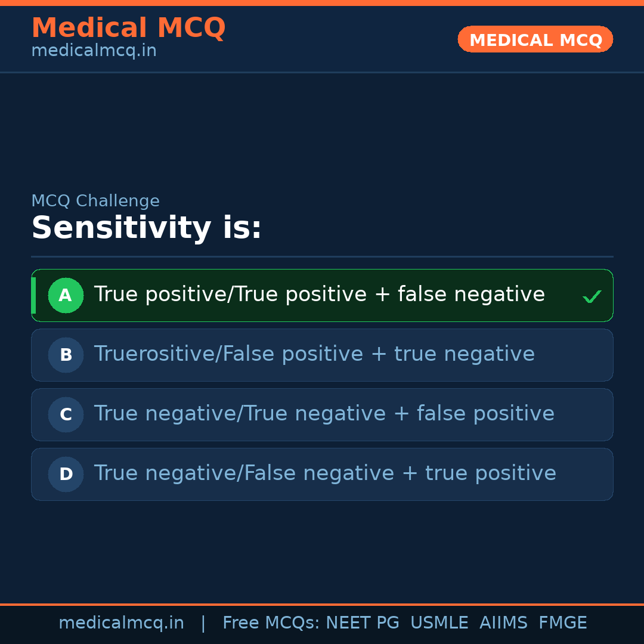Open the medicalmcq.in link in the footer

121,623
